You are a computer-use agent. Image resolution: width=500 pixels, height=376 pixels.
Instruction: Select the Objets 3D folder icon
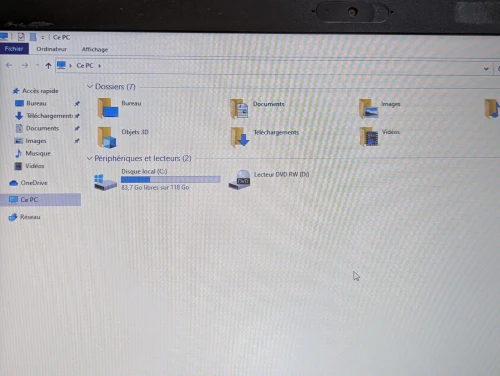(x=107, y=137)
